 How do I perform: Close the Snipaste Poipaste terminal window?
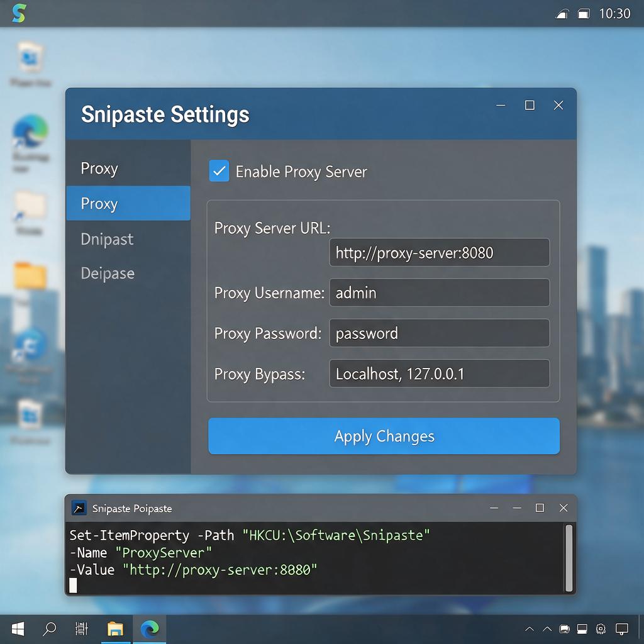[x=563, y=508]
